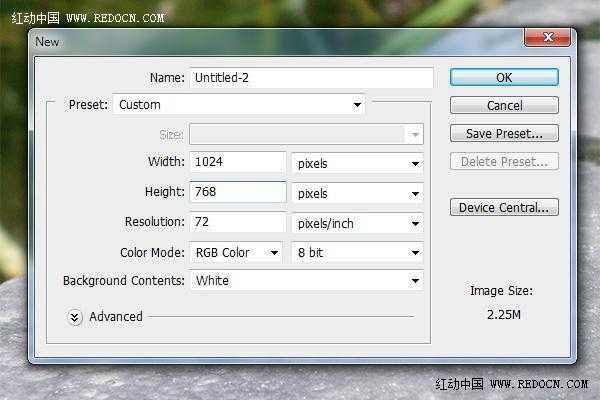Open the Height units dropdown
600x400 pixels.
point(357,193)
